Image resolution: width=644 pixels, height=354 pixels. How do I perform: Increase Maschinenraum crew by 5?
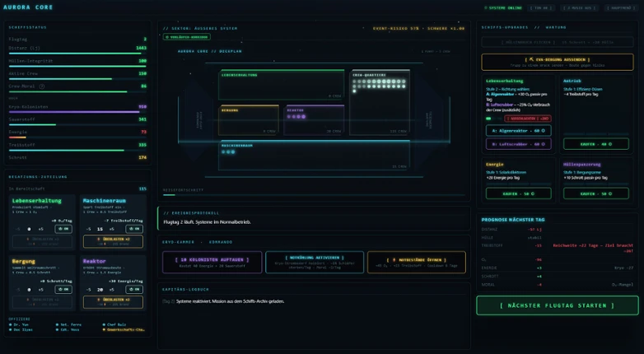coord(112,229)
